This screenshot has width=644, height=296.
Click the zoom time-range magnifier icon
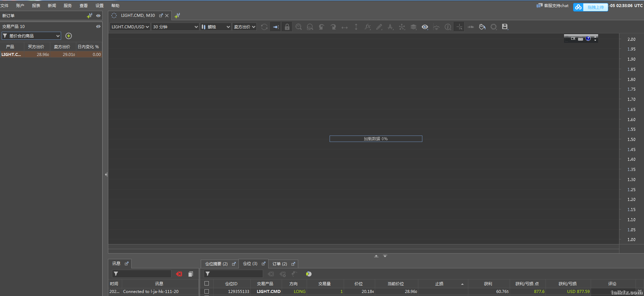[299, 27]
